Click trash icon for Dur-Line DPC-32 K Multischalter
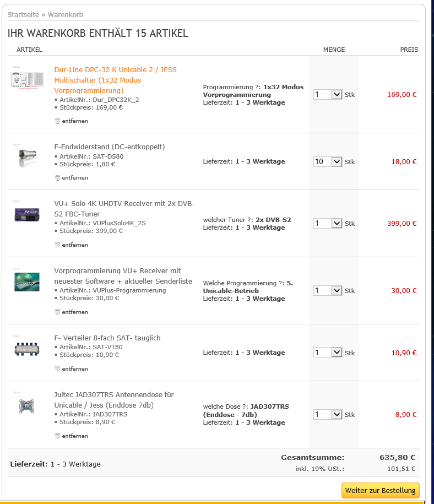The width and height of the screenshot is (434, 504). [x=57, y=121]
